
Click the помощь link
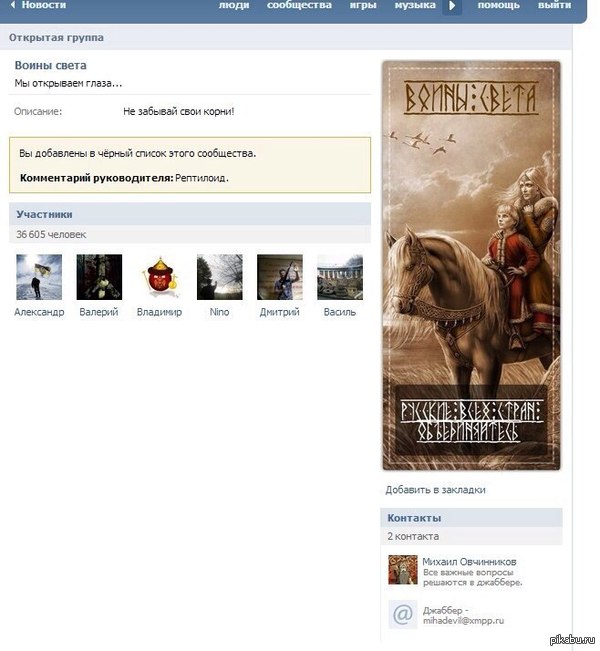498,5
